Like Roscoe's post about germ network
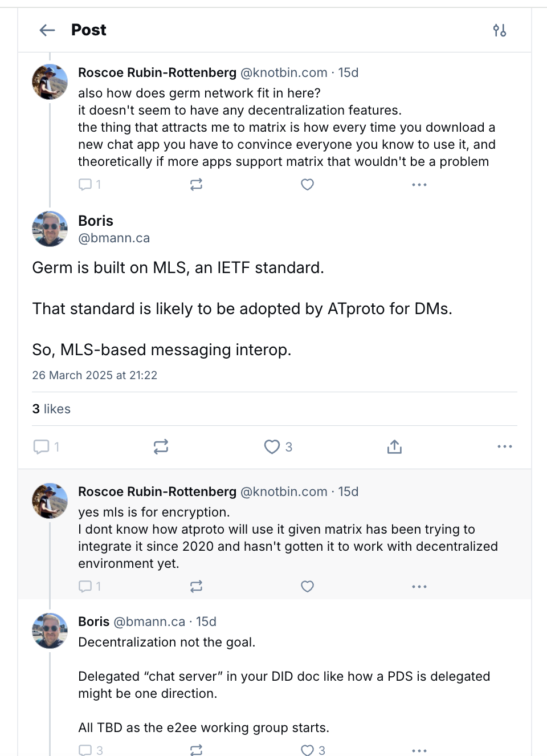 [x=307, y=185]
